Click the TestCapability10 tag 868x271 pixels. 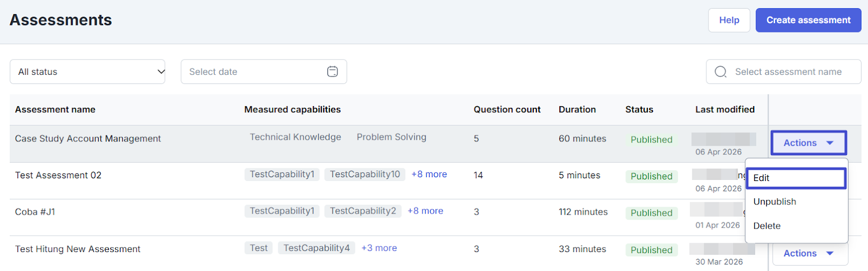coord(365,175)
